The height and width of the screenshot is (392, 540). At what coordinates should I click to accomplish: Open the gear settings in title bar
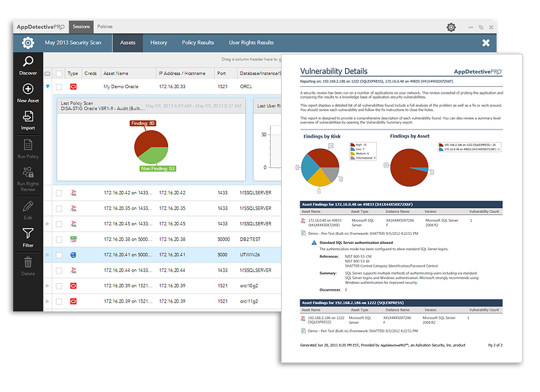[x=451, y=27]
